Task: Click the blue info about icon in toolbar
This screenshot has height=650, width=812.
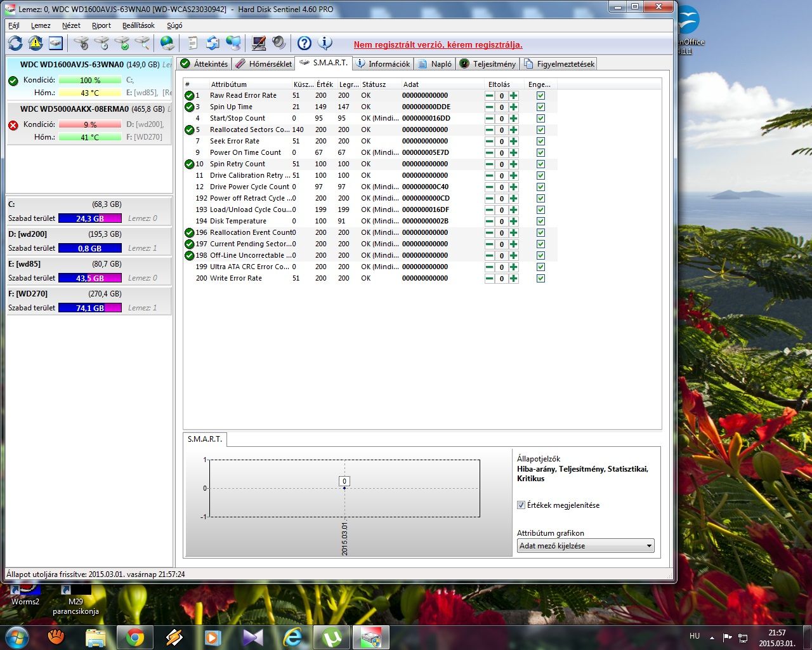Action: coord(325,43)
